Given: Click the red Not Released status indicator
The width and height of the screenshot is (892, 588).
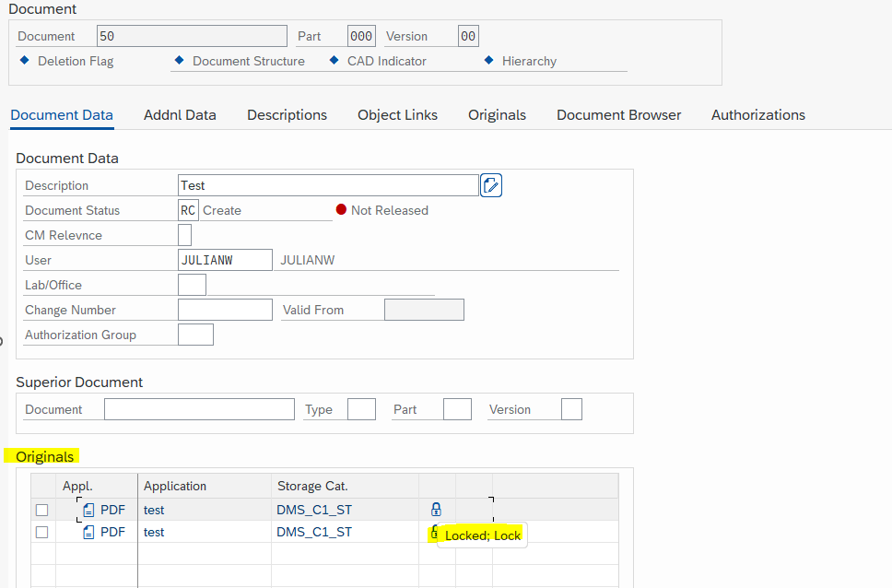Looking at the screenshot, I should tap(342, 209).
